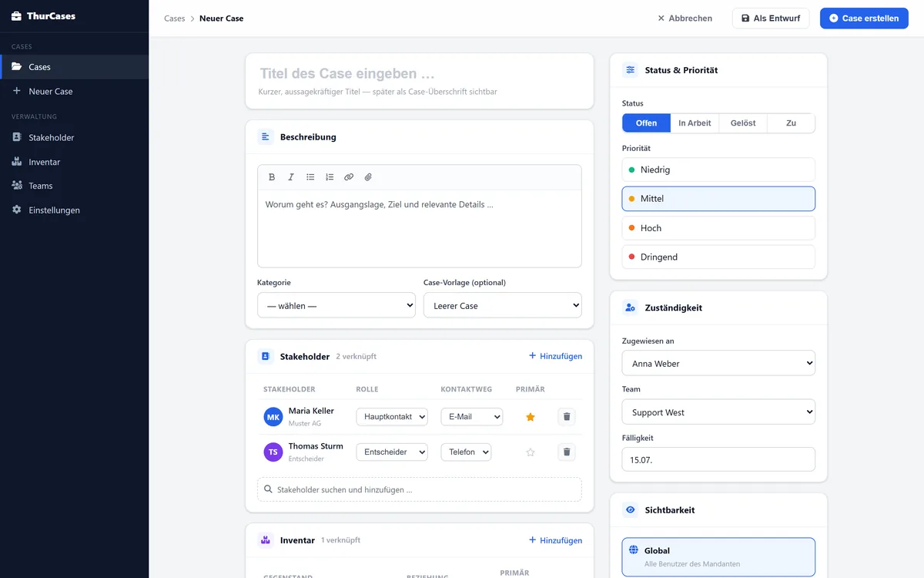Click the ThurCases briefcase logo icon
Viewport: 924px width, 578px height.
(x=16, y=15)
